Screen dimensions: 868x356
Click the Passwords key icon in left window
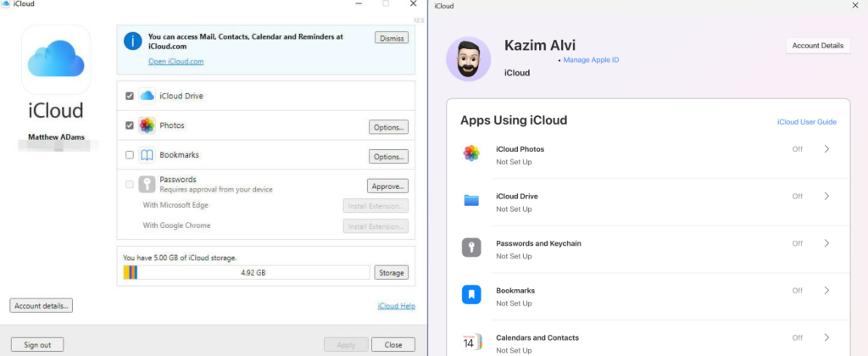coord(147,185)
